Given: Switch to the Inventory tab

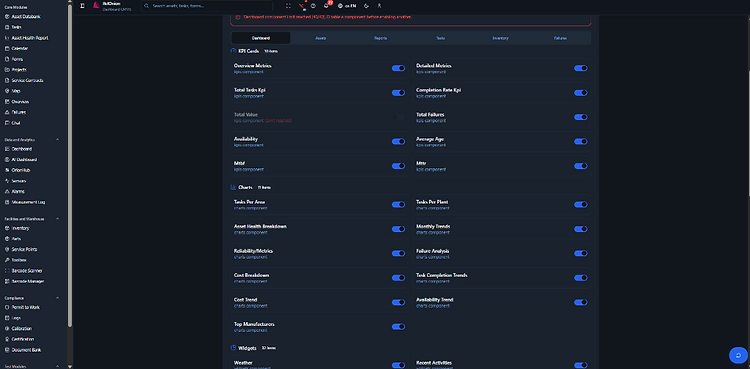Looking at the screenshot, I should (x=500, y=38).
